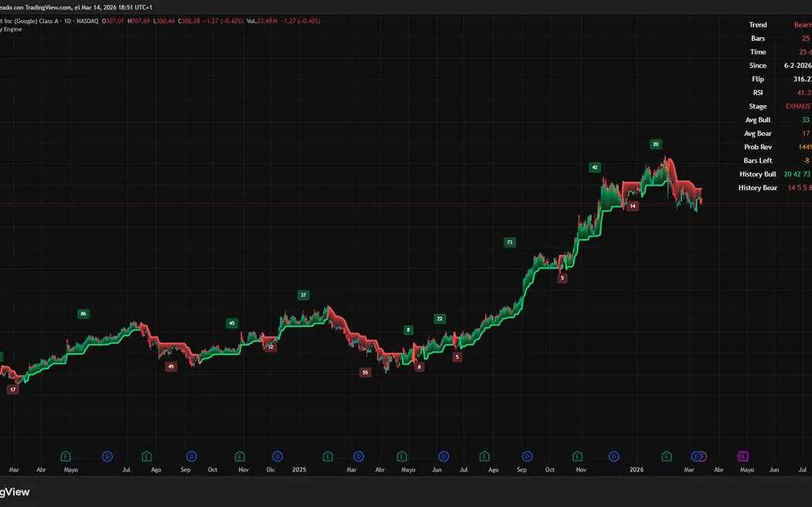Open the earnings marker near Nov 2025

578,456
